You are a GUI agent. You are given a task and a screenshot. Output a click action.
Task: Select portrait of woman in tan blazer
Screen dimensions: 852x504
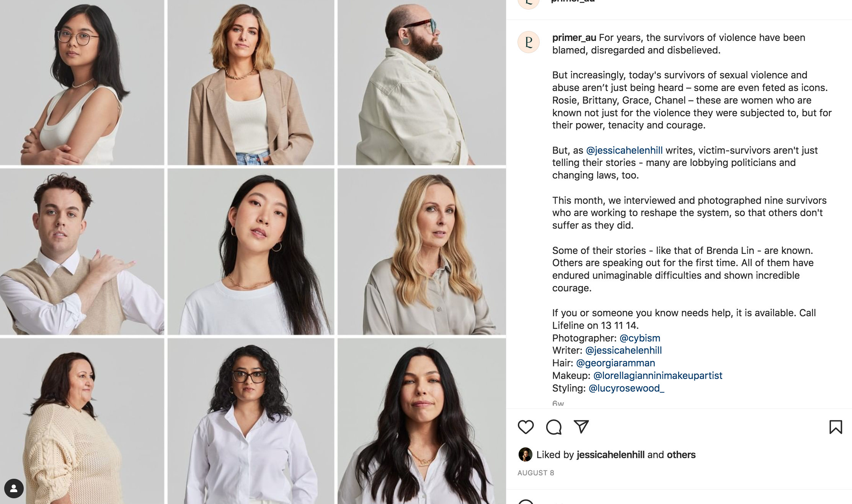click(x=251, y=82)
